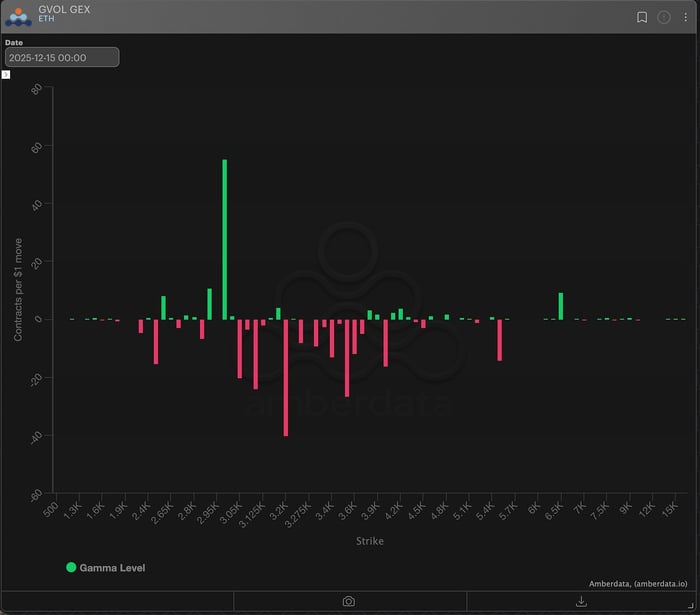Select the deepest red bar at strike 3.2K

coord(286,378)
